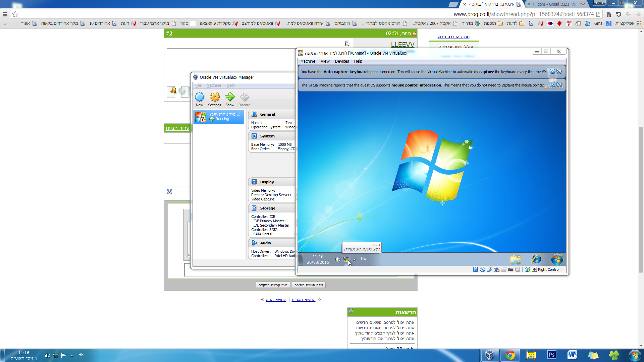Image resolution: width=644 pixels, height=362 pixels.
Task: Click the mouse integration status icon
Action: point(527,269)
